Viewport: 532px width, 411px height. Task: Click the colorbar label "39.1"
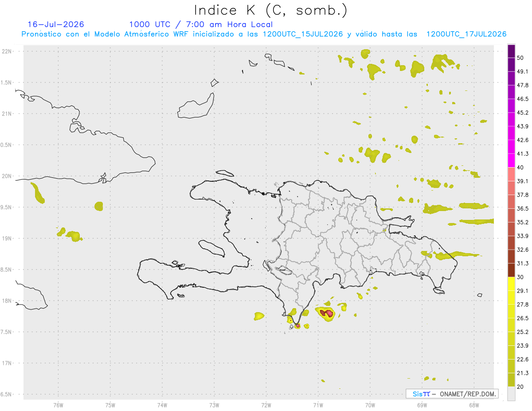tap(523, 181)
